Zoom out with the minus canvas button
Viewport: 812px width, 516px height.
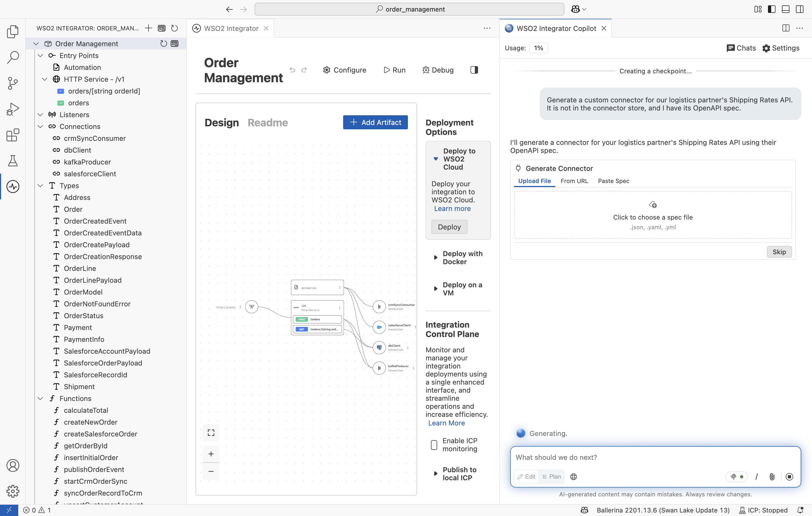(x=211, y=471)
